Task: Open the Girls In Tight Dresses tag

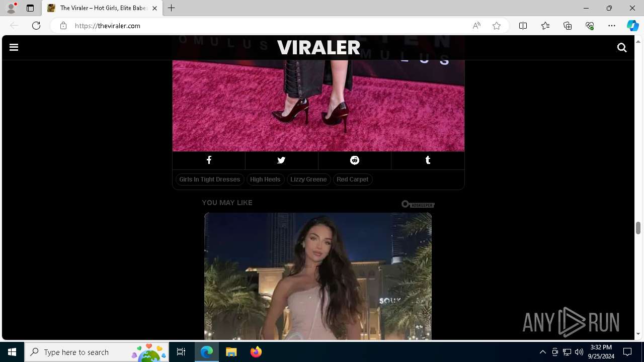Action: [210, 179]
